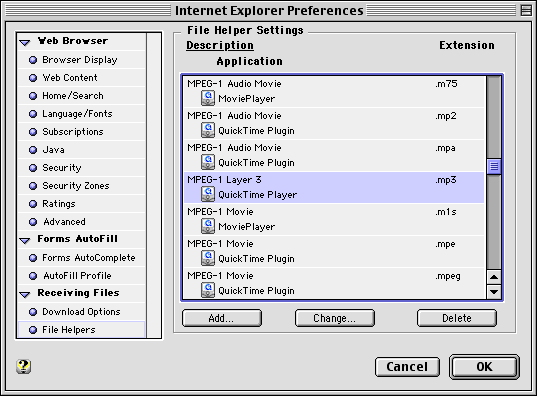Select the MPEG-1 Layer 3 row
537x396 pixels.
[334, 187]
